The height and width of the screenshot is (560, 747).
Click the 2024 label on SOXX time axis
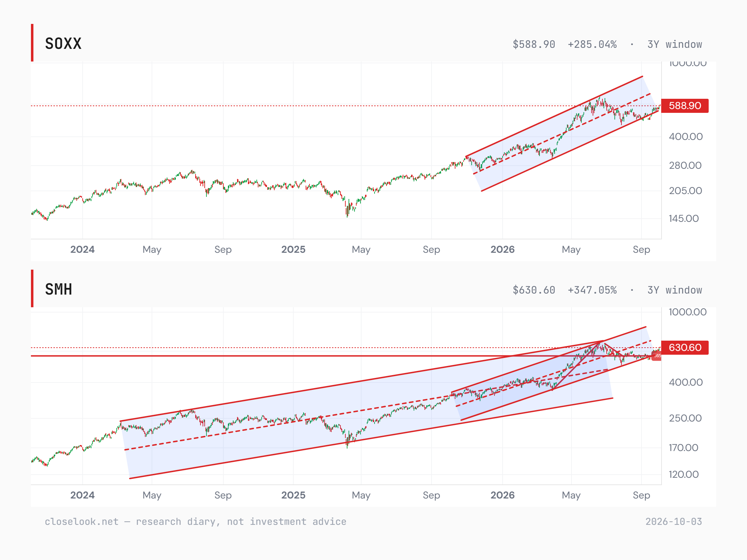click(x=82, y=249)
